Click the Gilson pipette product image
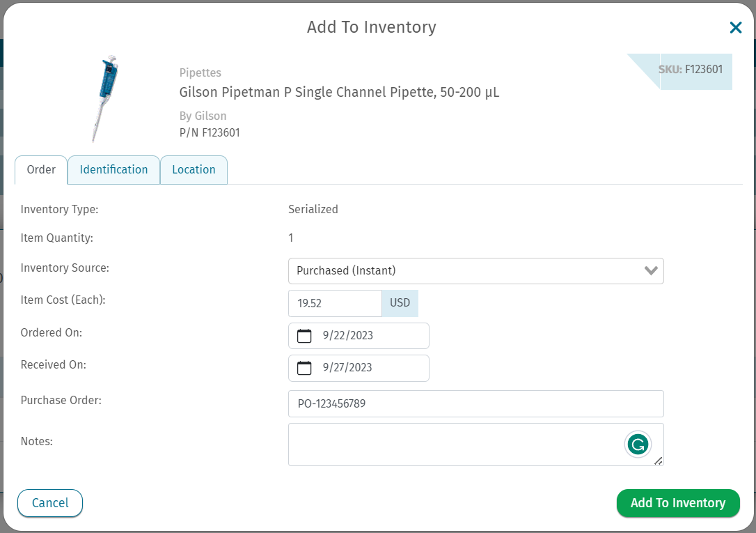This screenshot has width=756, height=533. (106, 98)
